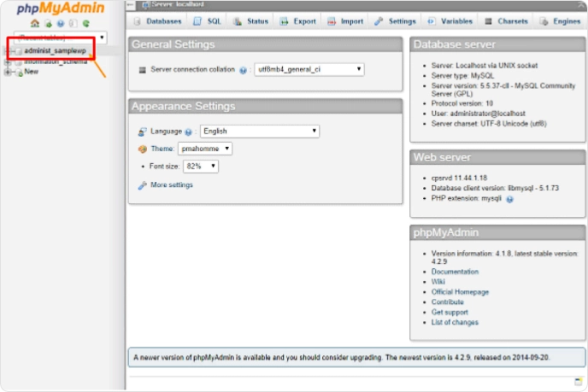Click the Charsets tab icon
Image resolution: width=588 pixels, height=392 pixels.
pyautogui.click(x=488, y=21)
